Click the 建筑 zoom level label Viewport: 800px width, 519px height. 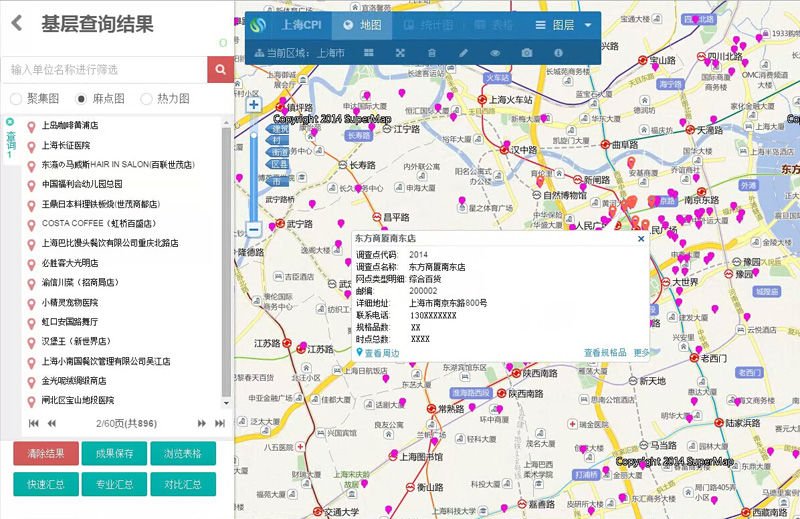click(279, 129)
